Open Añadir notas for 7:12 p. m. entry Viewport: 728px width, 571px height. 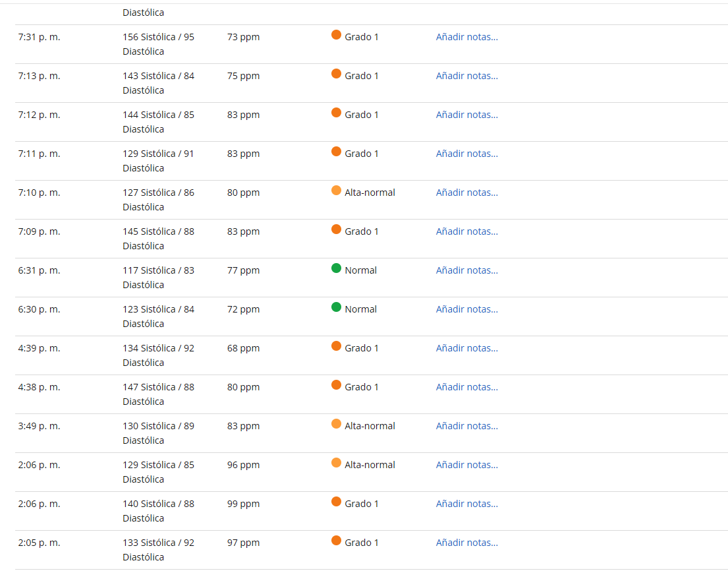click(x=466, y=115)
